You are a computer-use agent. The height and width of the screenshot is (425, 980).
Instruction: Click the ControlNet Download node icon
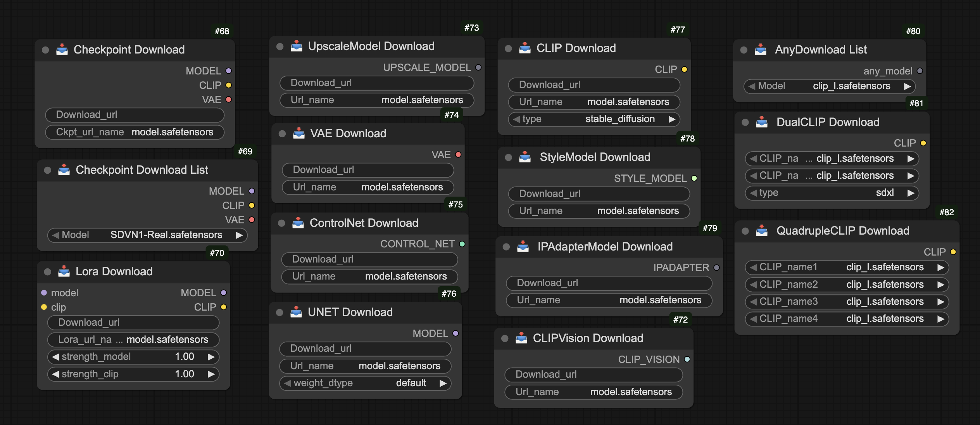click(298, 223)
